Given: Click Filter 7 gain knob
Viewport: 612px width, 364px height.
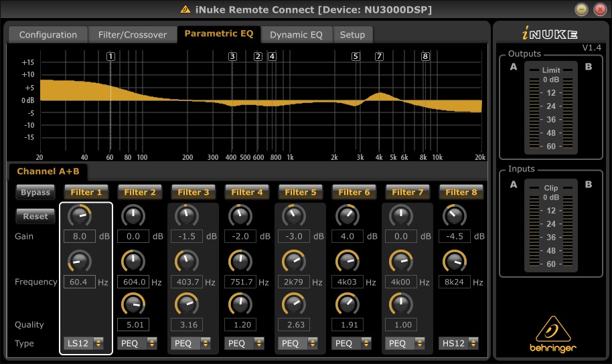Looking at the screenshot, I should pos(401,215).
